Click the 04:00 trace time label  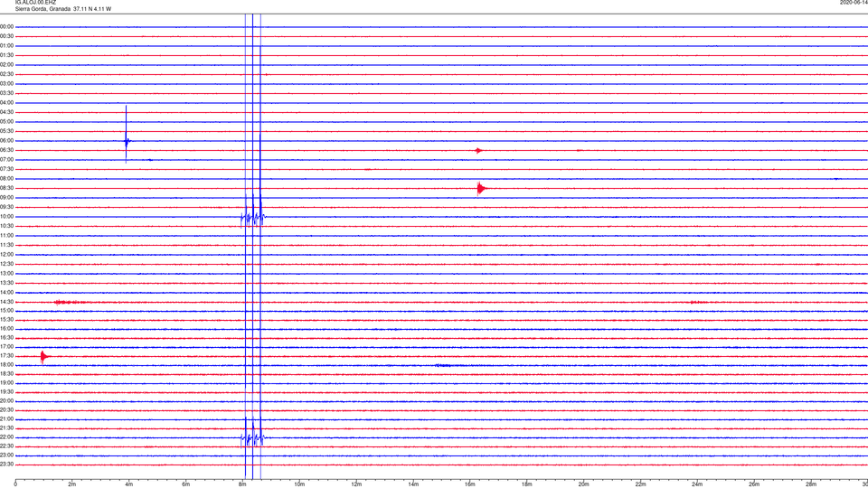pos(6,102)
